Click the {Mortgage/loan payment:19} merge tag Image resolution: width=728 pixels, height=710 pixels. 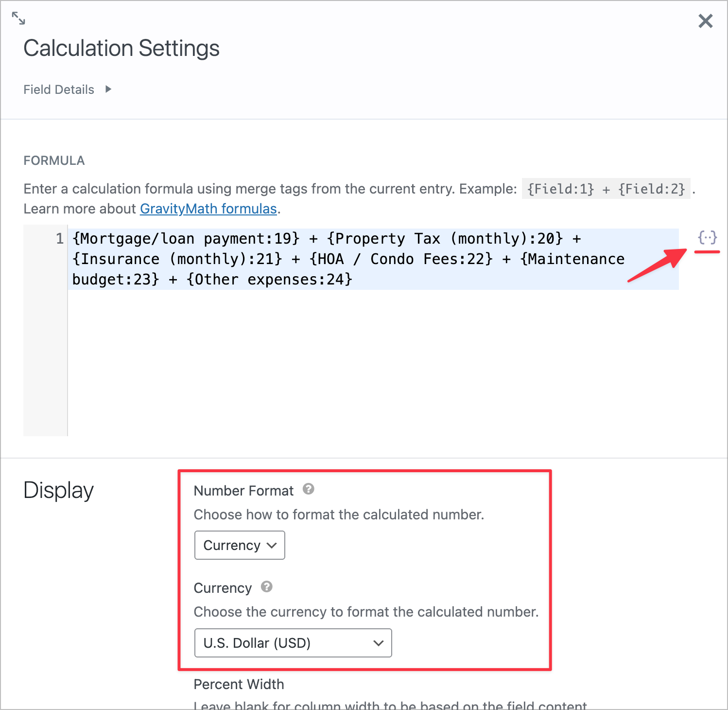pos(185,238)
